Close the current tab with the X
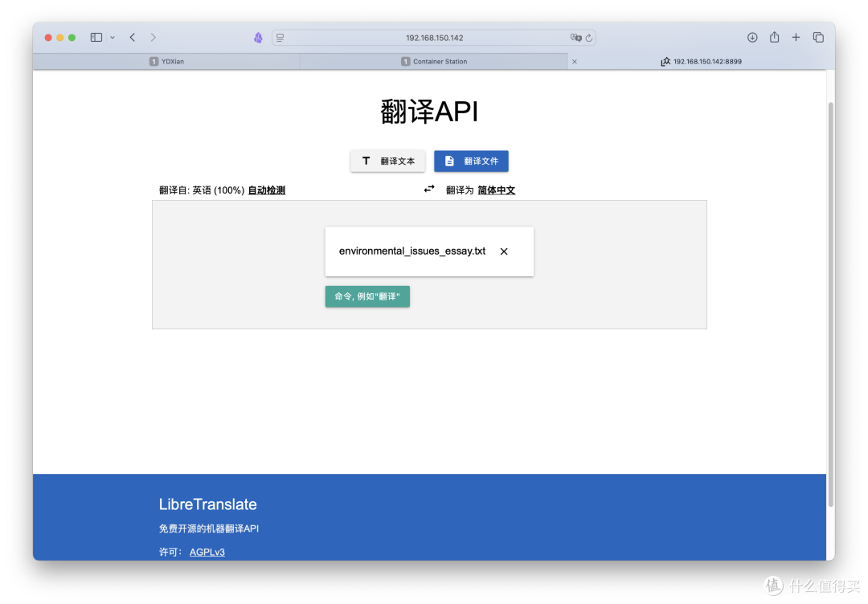 [575, 61]
